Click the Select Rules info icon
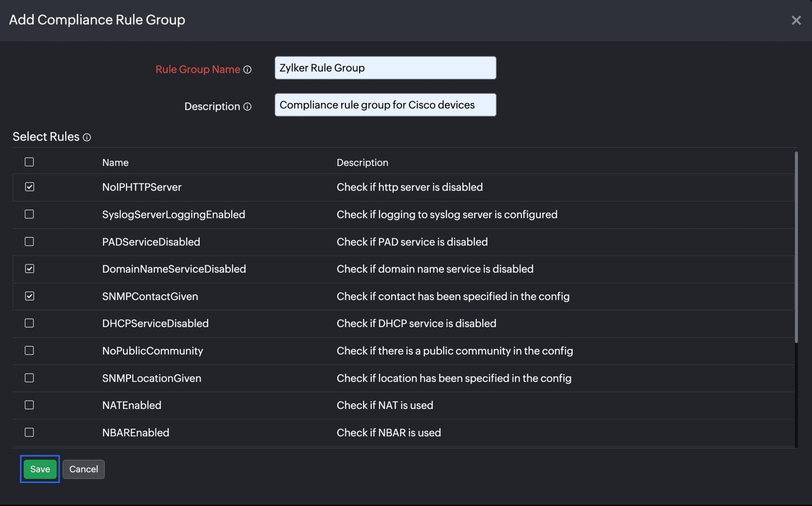This screenshot has height=506, width=812. (x=87, y=138)
